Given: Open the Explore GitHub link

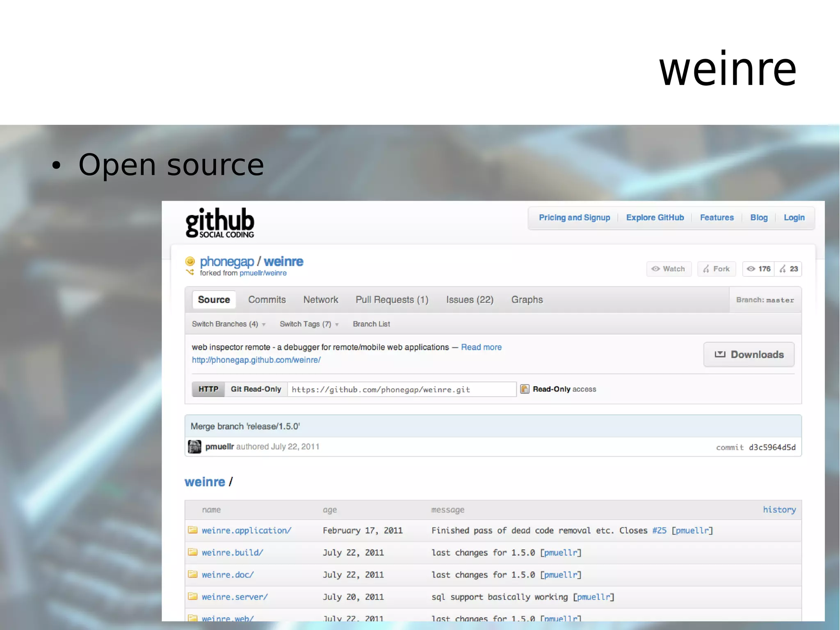Looking at the screenshot, I should click(x=655, y=218).
